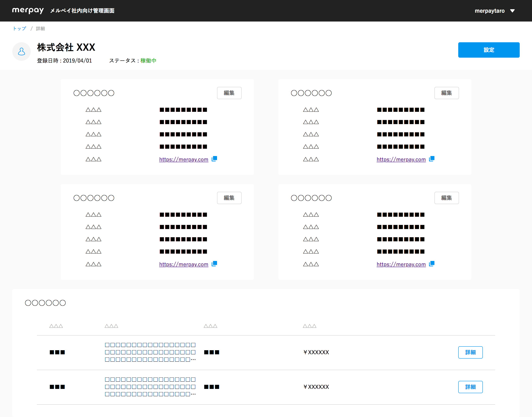The height and width of the screenshot is (417, 532).
Task: Click the merpaytaro username
Action: [490, 11]
